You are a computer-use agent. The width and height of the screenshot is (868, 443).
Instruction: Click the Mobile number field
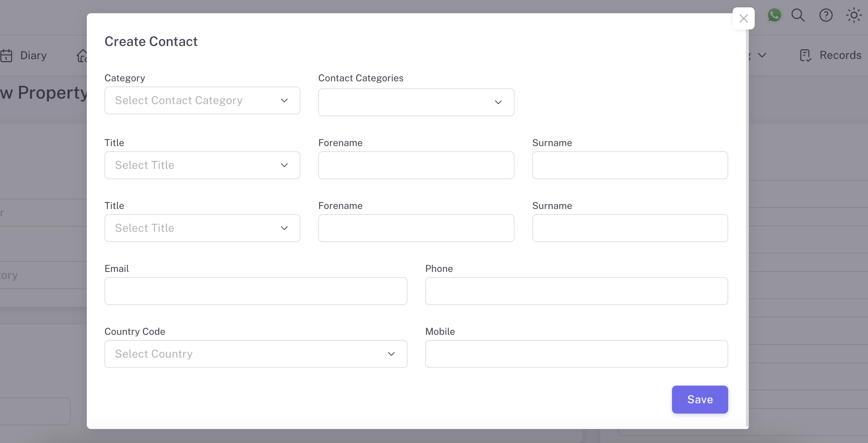tap(576, 354)
